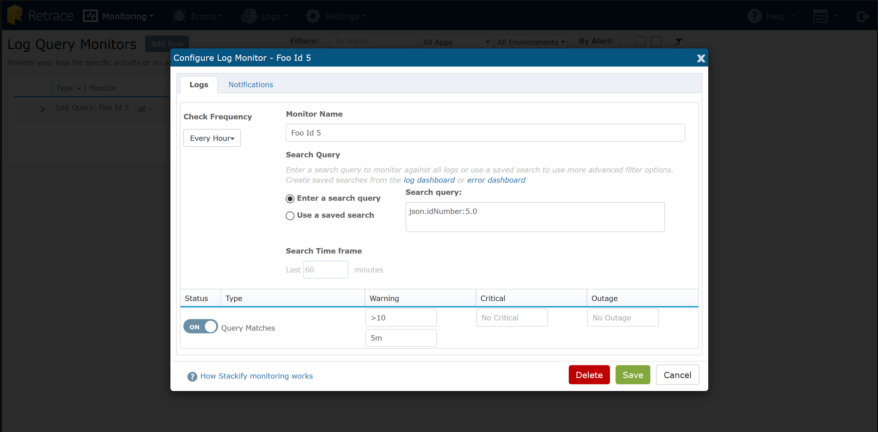Click the No Critical threshold field
This screenshot has height=432, width=878.
[x=512, y=318]
